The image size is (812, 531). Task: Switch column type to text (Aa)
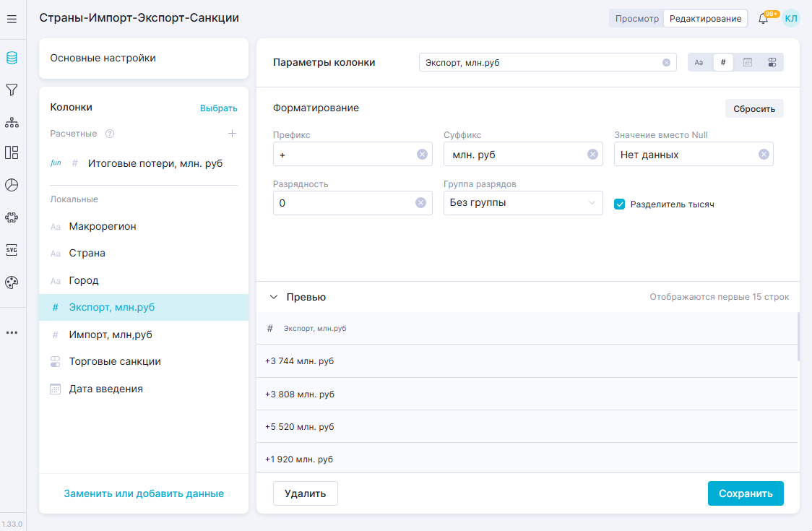pos(699,63)
